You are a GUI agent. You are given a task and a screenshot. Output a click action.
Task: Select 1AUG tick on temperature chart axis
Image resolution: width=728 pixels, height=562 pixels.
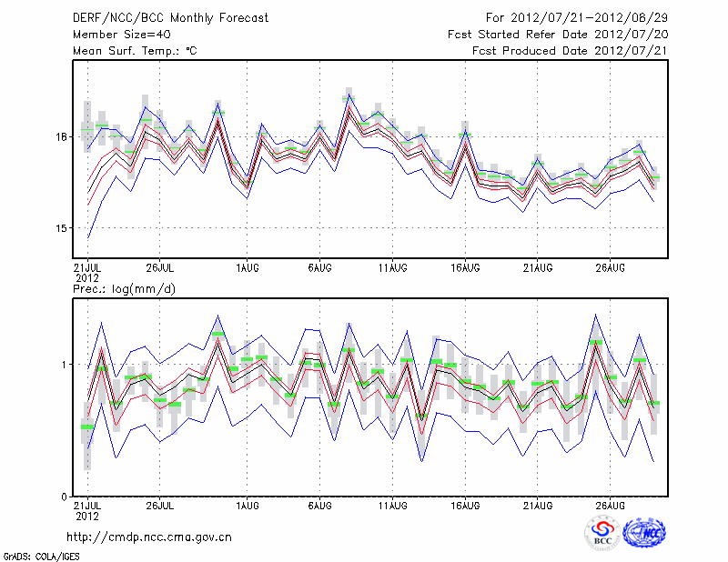pos(247,267)
